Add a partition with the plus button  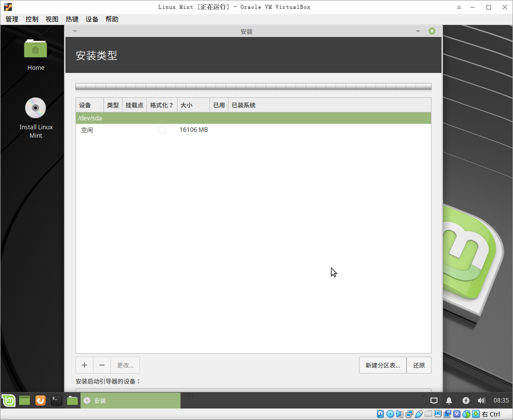[x=84, y=365]
